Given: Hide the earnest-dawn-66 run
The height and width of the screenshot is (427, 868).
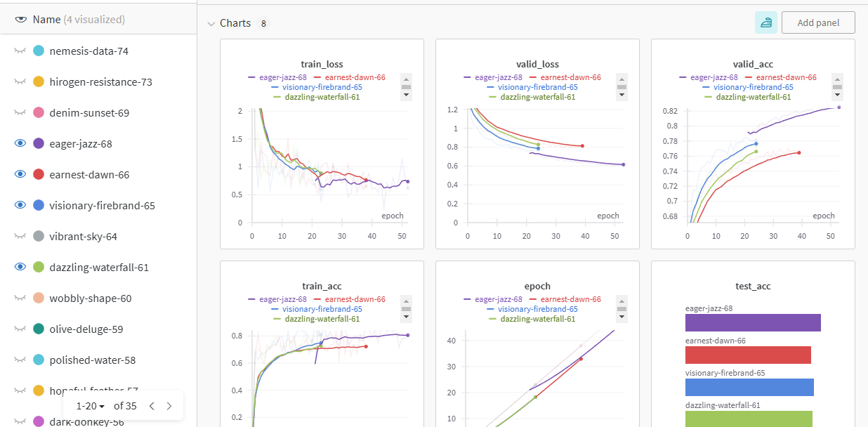Looking at the screenshot, I should coord(20,175).
